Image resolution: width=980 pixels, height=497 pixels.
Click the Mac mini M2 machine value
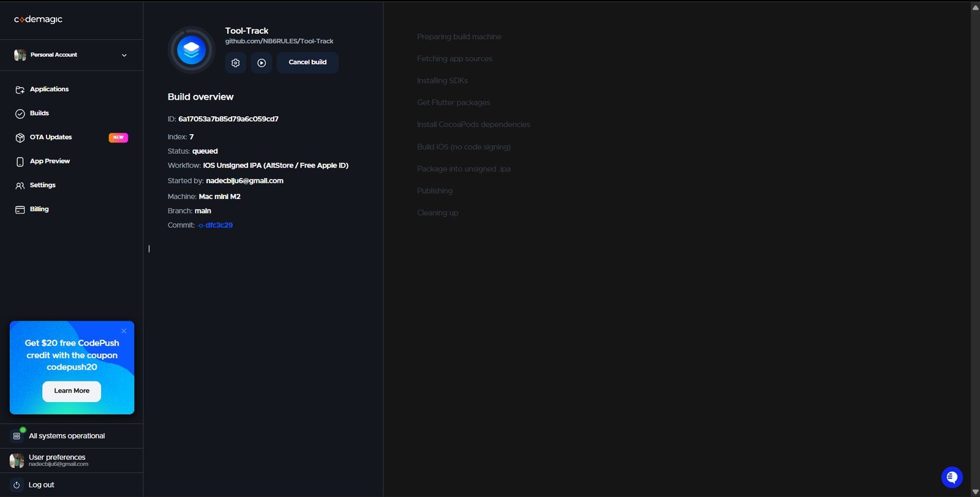219,196
